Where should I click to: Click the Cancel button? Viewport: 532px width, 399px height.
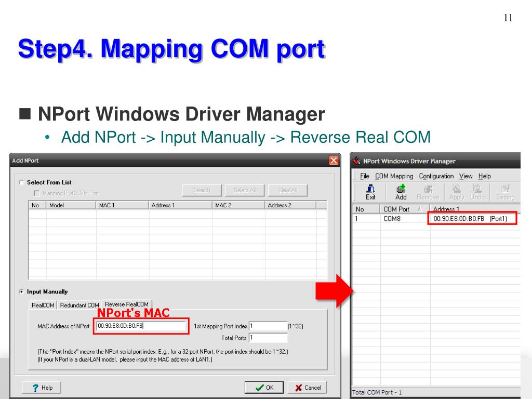[x=308, y=388]
